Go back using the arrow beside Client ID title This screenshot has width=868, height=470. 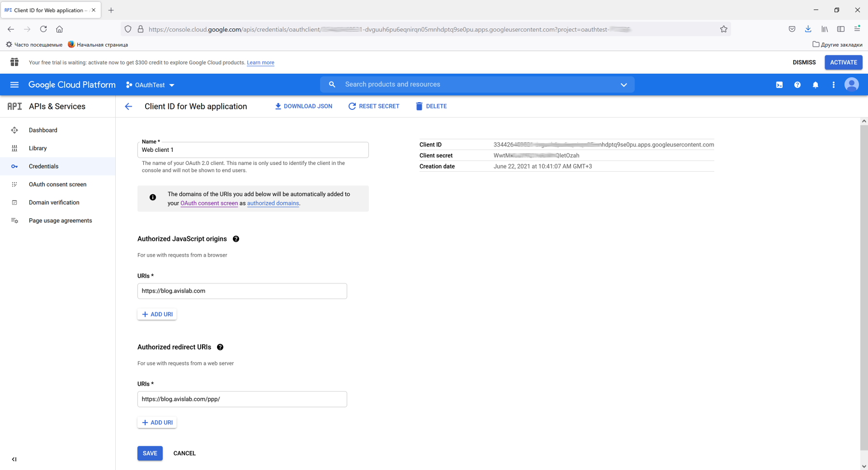(x=128, y=107)
